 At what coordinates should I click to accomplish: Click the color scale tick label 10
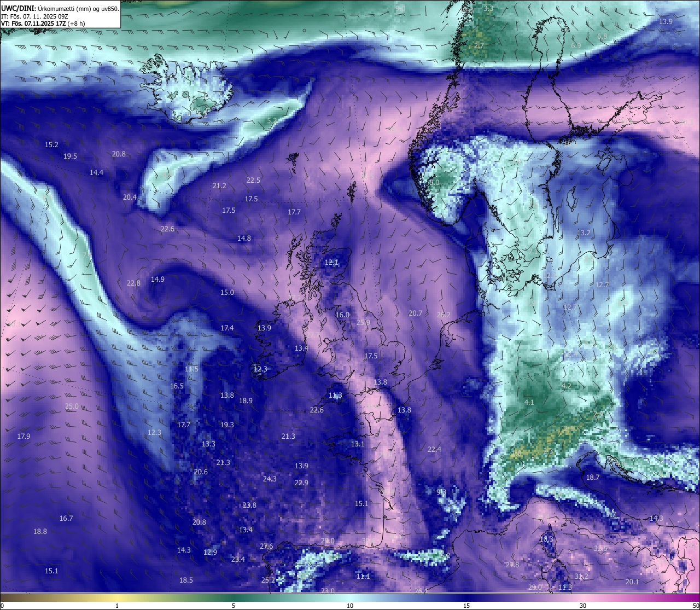[350, 606]
